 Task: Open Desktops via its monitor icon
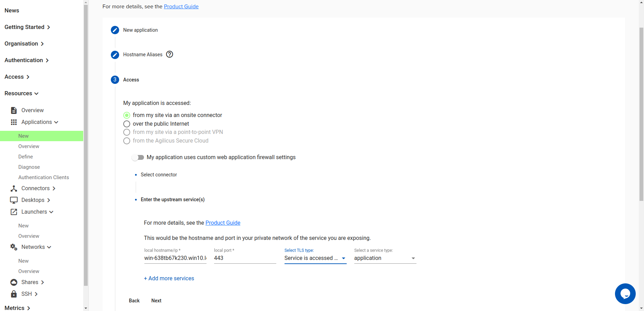(x=13, y=200)
